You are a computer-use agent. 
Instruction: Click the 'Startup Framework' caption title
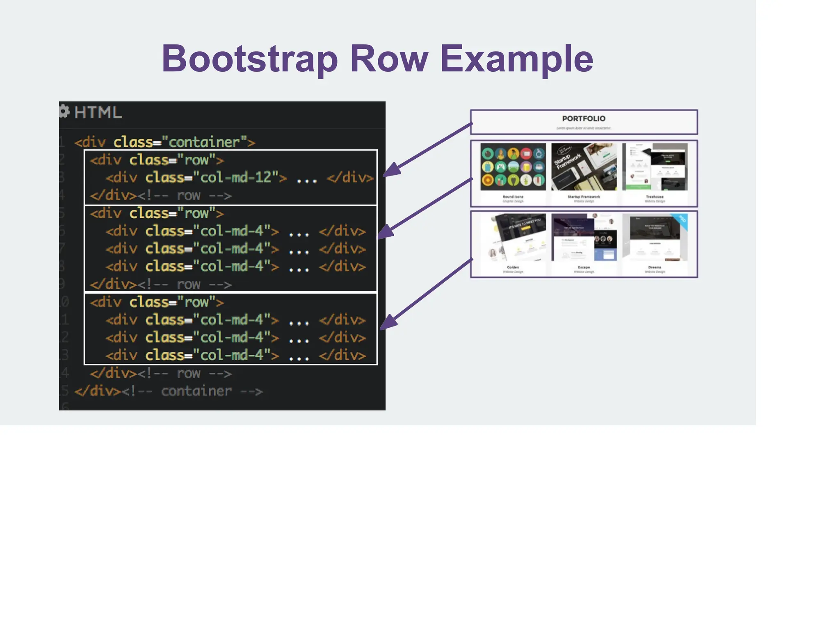[584, 197]
